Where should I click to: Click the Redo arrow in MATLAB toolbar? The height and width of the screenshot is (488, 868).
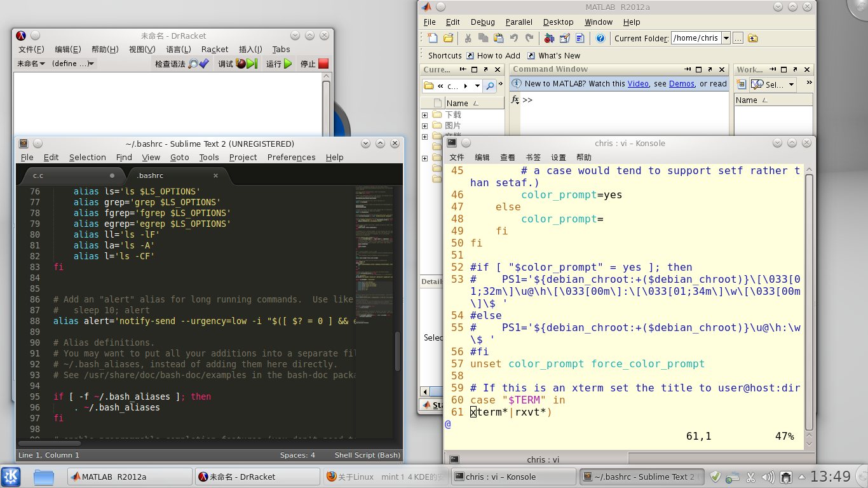[529, 38]
